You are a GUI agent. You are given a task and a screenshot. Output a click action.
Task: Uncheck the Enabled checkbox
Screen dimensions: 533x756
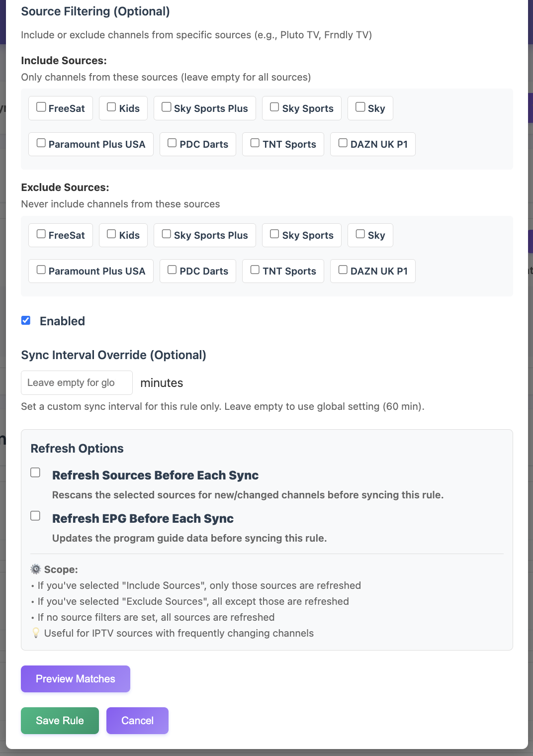pos(26,321)
